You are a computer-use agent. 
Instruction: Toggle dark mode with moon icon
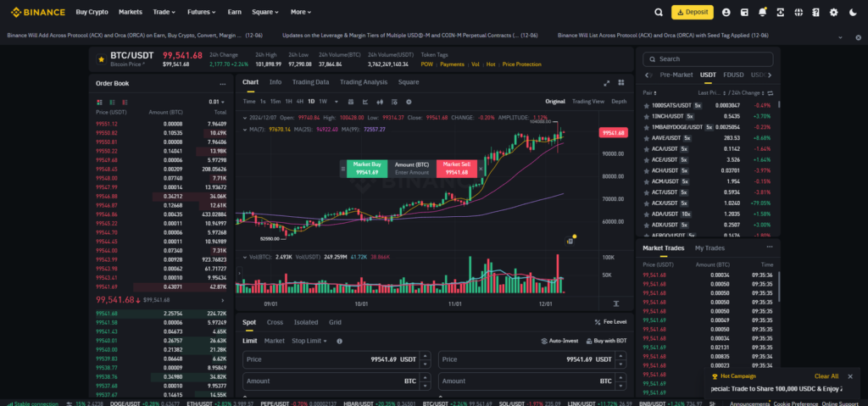tap(853, 12)
